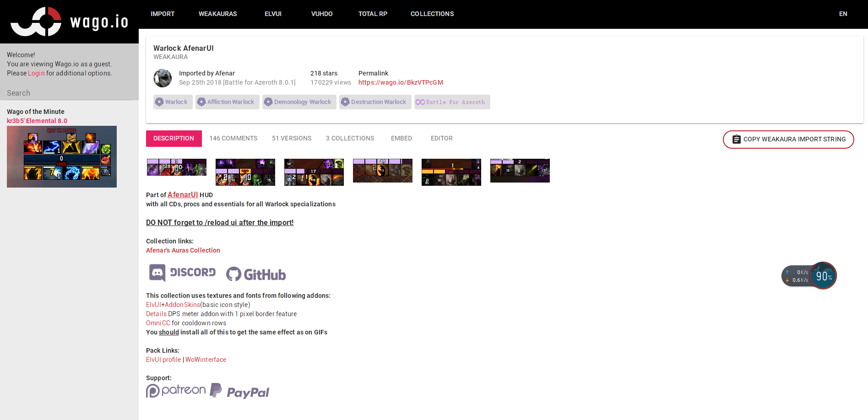
Task: Open the Discord logo link
Action: (x=182, y=273)
